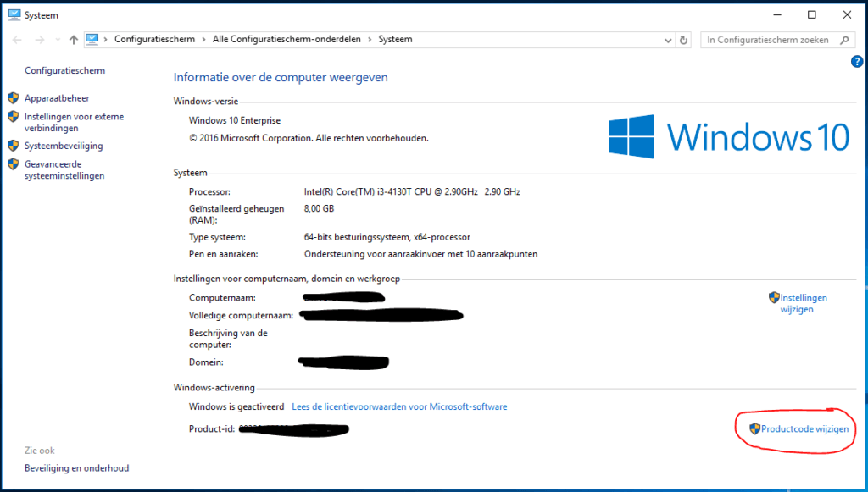Click Instellingen wijzigen link

[x=804, y=303]
